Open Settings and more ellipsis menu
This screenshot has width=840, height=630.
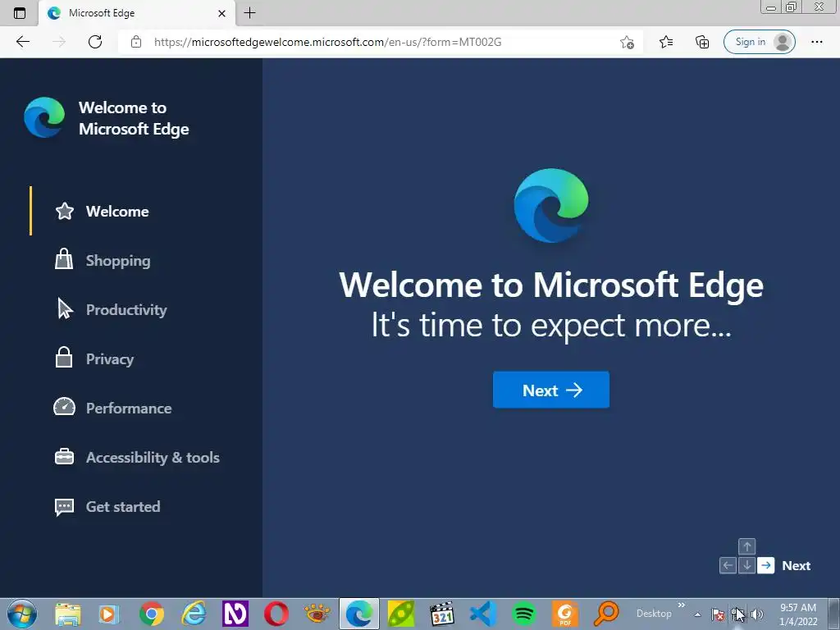(x=816, y=42)
